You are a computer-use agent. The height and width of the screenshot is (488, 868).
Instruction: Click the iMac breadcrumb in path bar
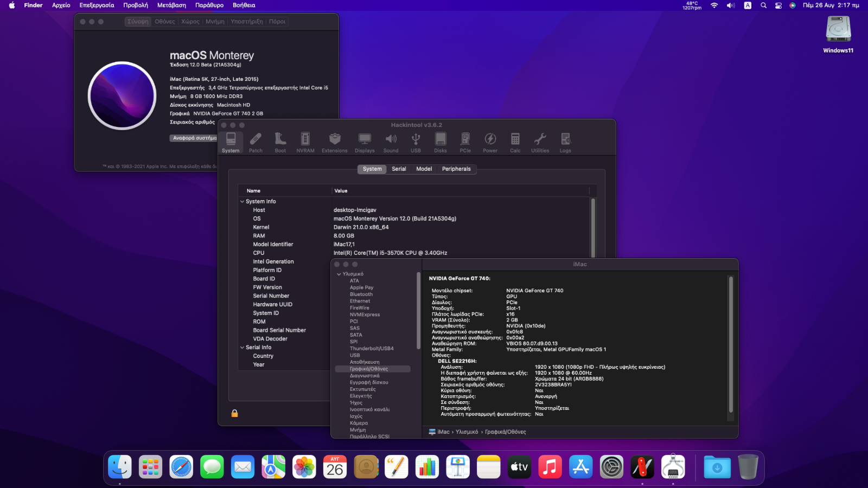(439, 432)
